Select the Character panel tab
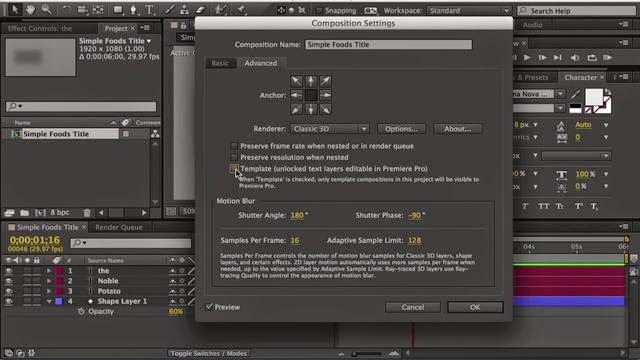Image resolution: width=640 pixels, height=360 pixels. coord(580,77)
